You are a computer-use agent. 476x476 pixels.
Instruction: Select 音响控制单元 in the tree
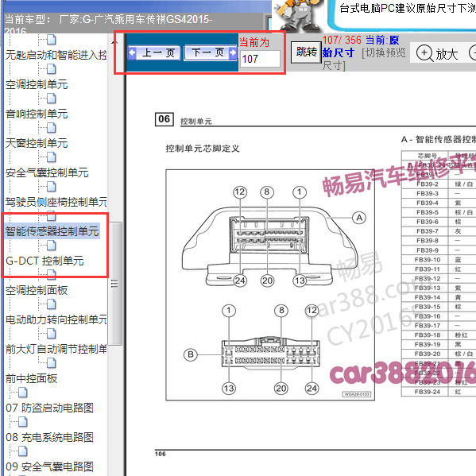click(37, 114)
